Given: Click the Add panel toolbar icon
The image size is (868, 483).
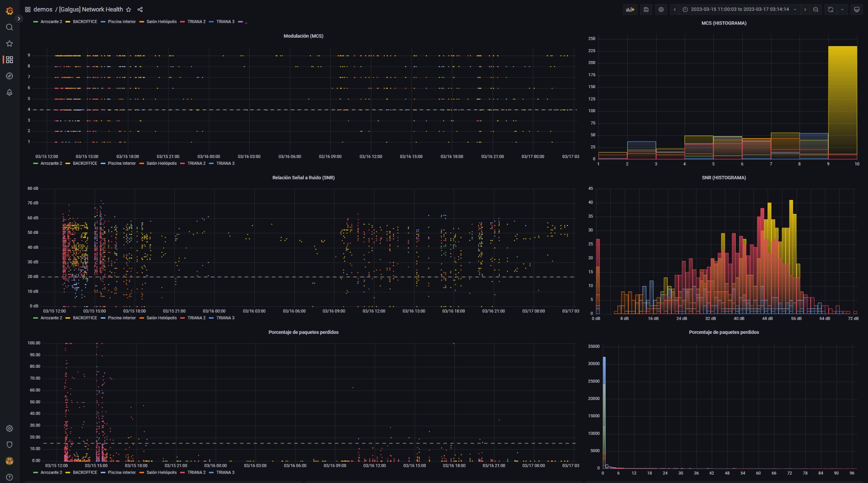Looking at the screenshot, I should [x=630, y=9].
